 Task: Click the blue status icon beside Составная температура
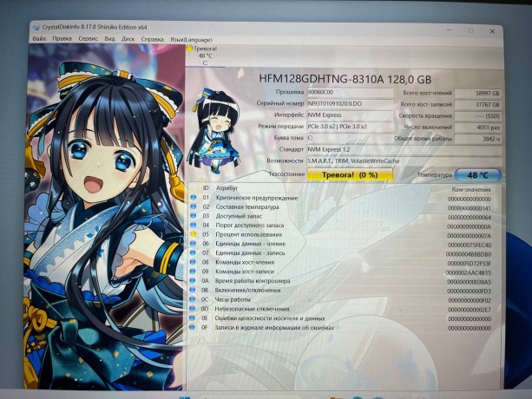tap(193, 207)
